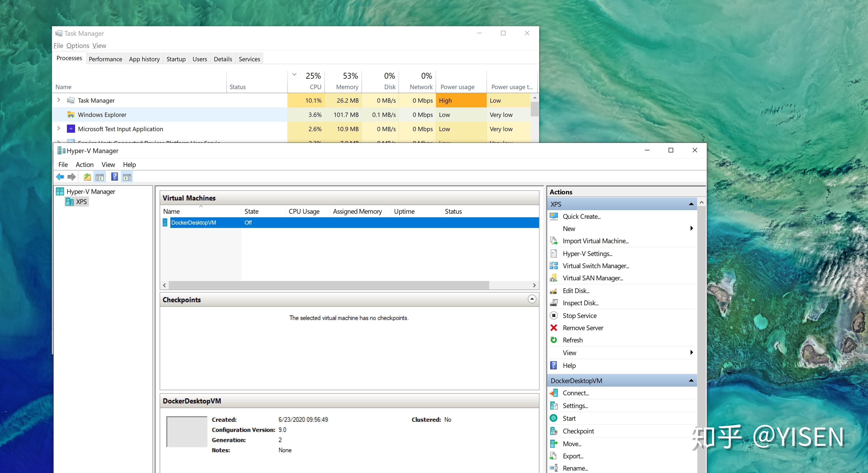868x473 pixels.
Task: Select XPS server in the tree
Action: [81, 202]
